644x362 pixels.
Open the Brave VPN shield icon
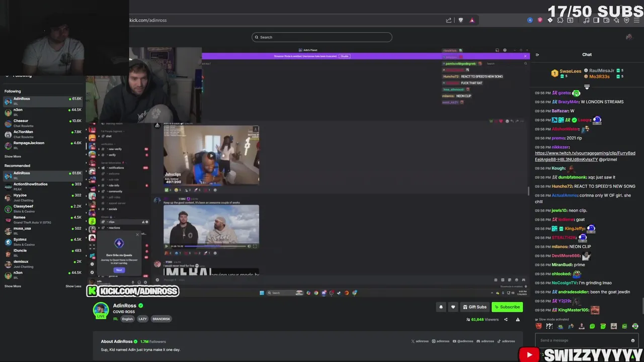(626, 20)
